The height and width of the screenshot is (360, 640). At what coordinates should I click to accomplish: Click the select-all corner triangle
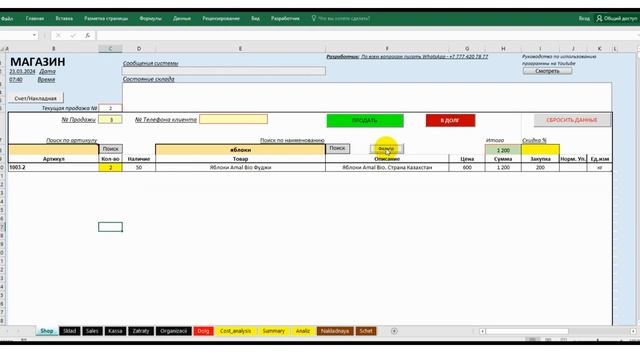[2, 49]
